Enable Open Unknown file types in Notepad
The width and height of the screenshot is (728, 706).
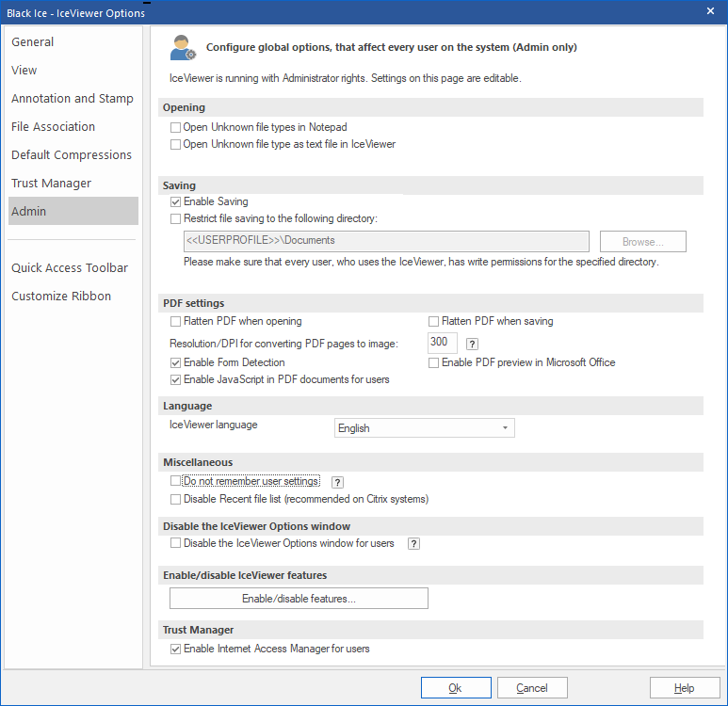[175, 127]
